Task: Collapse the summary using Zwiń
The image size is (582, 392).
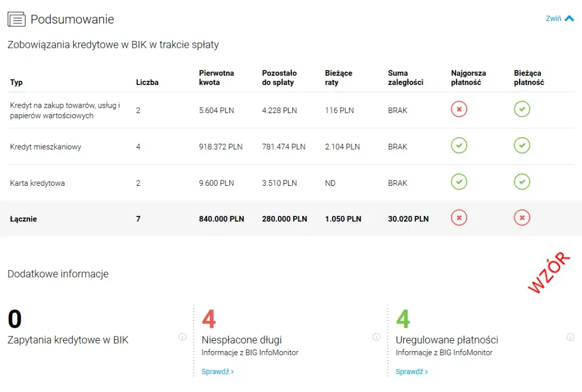Action: [x=559, y=18]
